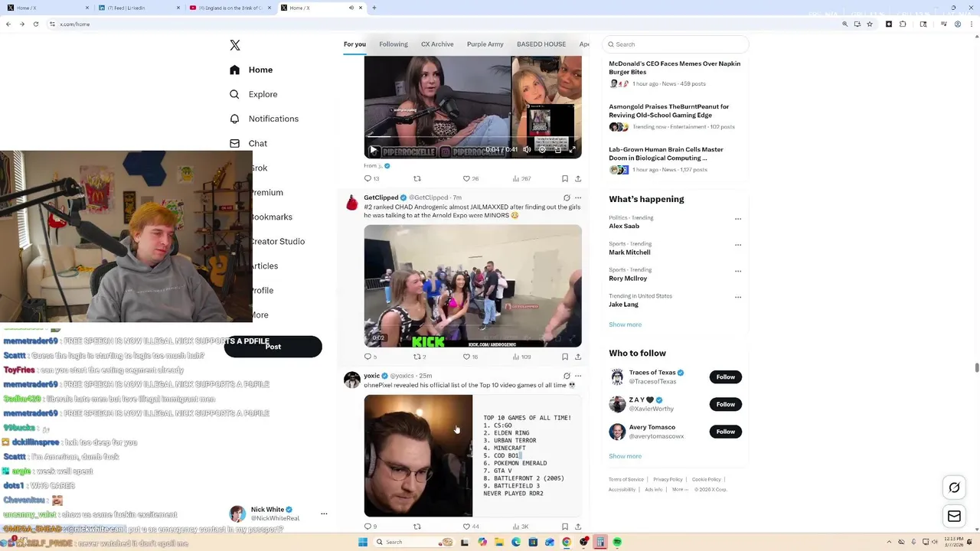Open Spotify from the taskbar
The height and width of the screenshot is (551, 980).
point(617,542)
